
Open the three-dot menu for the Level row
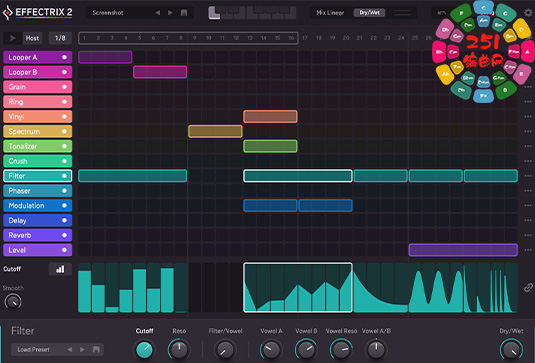[x=528, y=250]
